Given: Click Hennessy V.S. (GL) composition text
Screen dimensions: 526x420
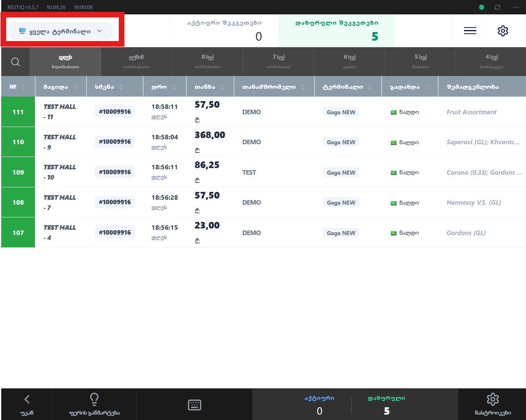Looking at the screenshot, I should (474, 202).
